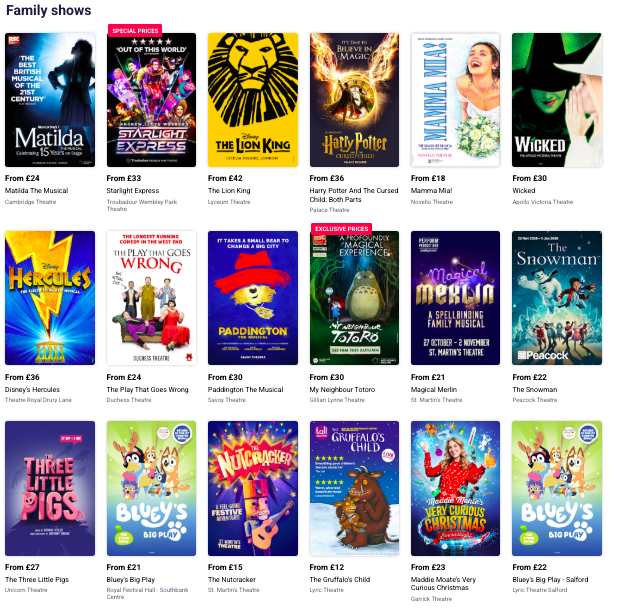Image resolution: width=619 pixels, height=616 pixels.
Task: Click the Exclusive Prices badge on Totoro
Action: point(341,229)
